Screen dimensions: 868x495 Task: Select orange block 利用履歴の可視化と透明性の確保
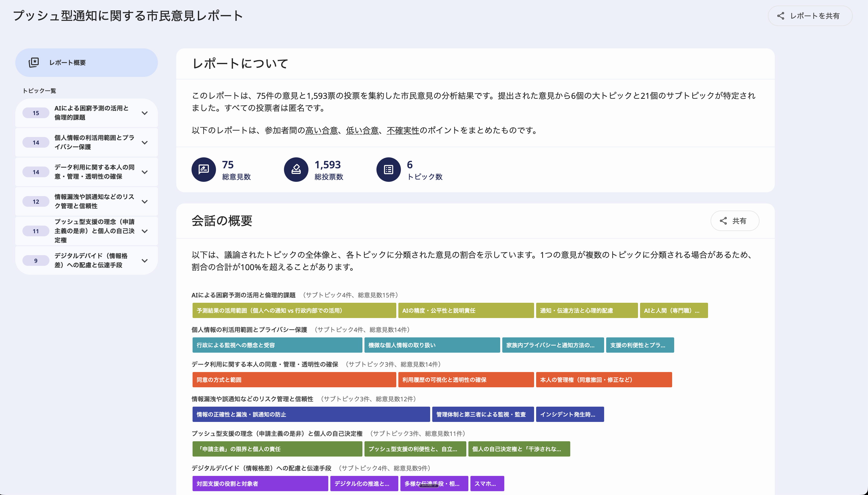pos(466,380)
